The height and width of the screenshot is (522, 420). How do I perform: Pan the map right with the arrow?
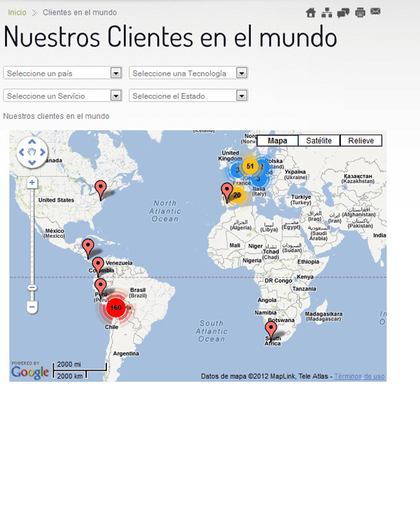(x=42, y=152)
